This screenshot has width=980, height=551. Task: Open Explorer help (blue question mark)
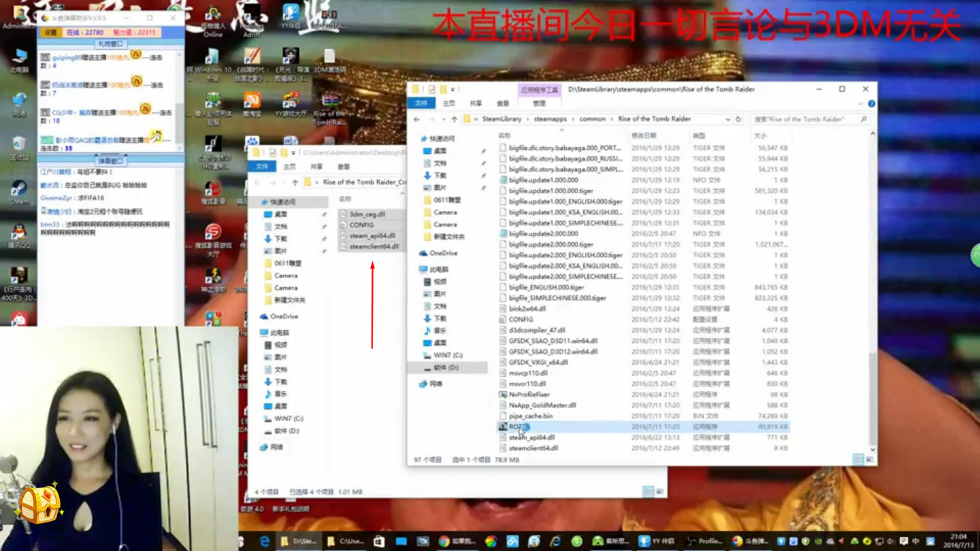(x=871, y=103)
